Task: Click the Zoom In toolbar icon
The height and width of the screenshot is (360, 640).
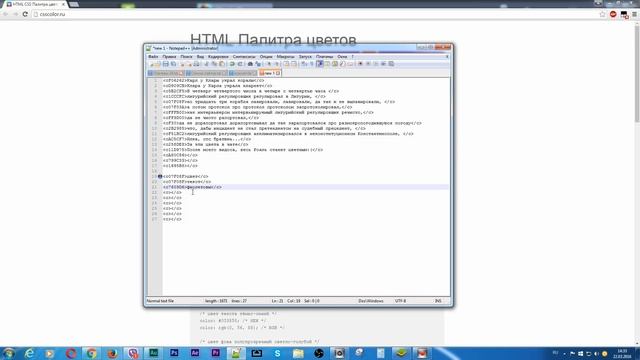Action: click(269, 64)
